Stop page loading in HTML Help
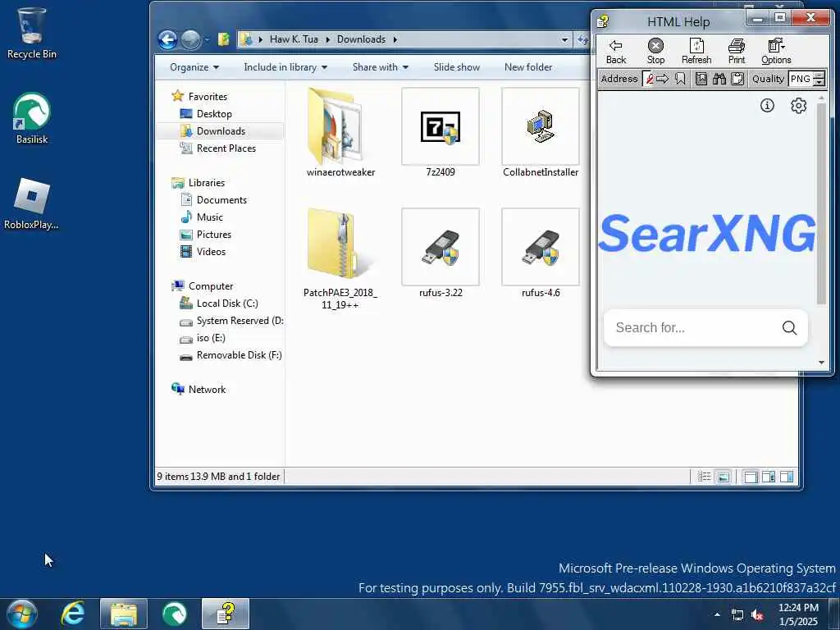Image resolution: width=840 pixels, height=630 pixels. click(655, 52)
